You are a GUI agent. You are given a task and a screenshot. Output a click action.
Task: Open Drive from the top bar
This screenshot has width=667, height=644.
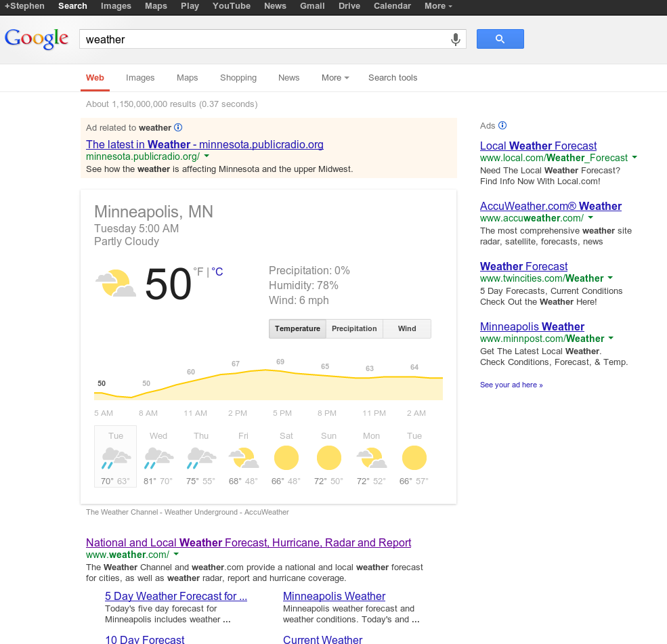[x=349, y=6]
